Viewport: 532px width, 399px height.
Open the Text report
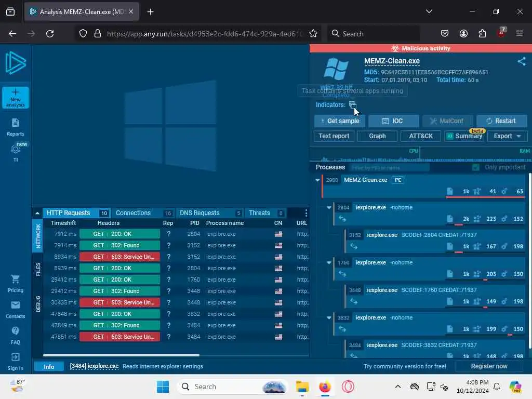334,136
